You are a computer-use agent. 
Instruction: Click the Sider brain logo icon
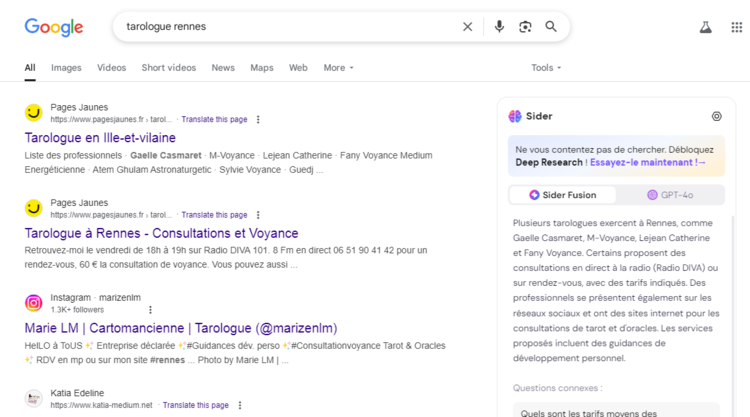515,116
